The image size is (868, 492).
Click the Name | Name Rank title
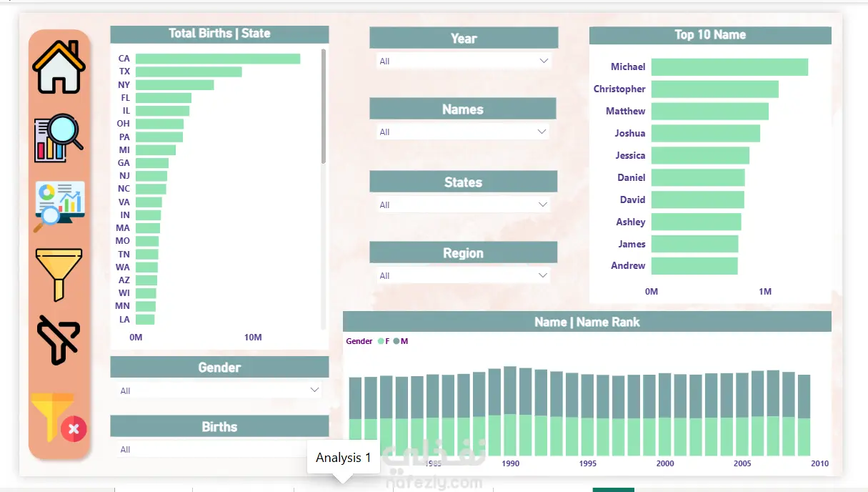click(x=587, y=323)
